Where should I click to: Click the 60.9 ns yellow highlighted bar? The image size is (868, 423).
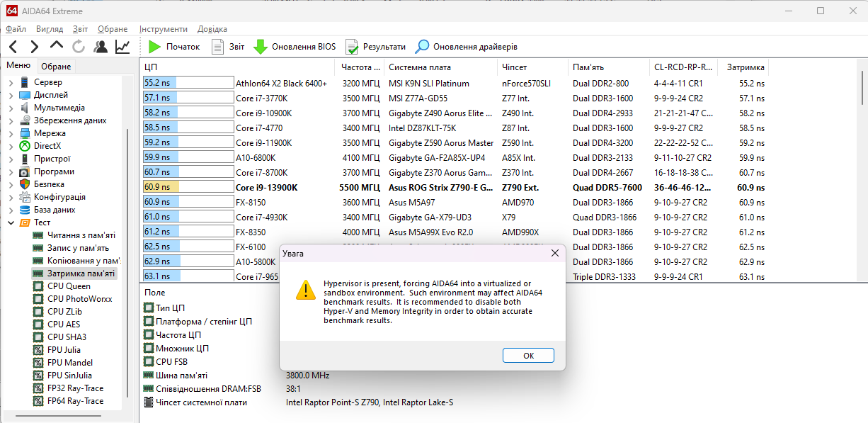188,188
